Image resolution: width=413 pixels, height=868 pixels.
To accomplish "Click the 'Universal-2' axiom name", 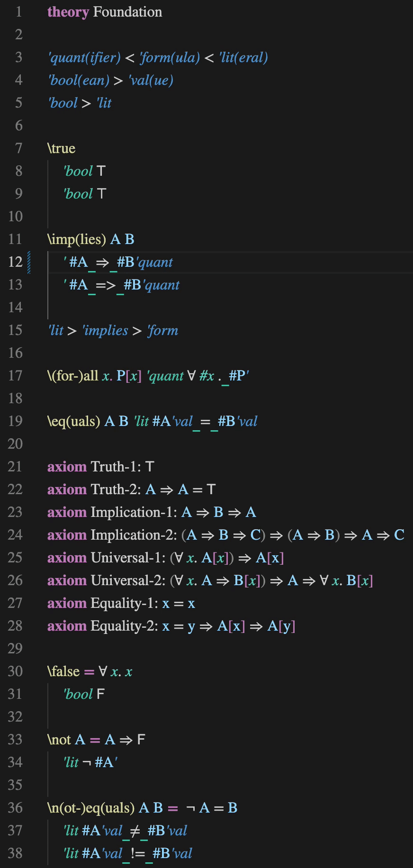I will [128, 580].
